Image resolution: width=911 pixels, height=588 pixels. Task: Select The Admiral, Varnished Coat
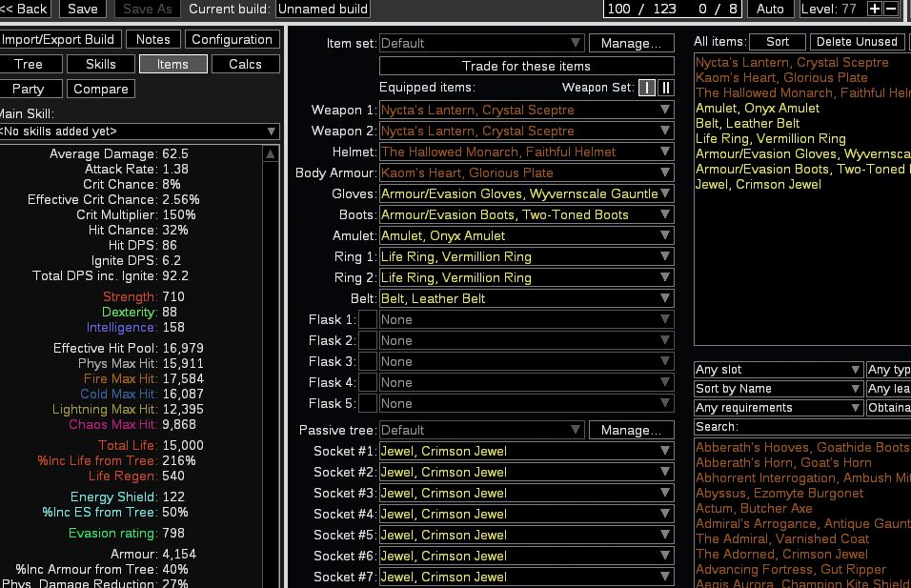(x=782, y=539)
